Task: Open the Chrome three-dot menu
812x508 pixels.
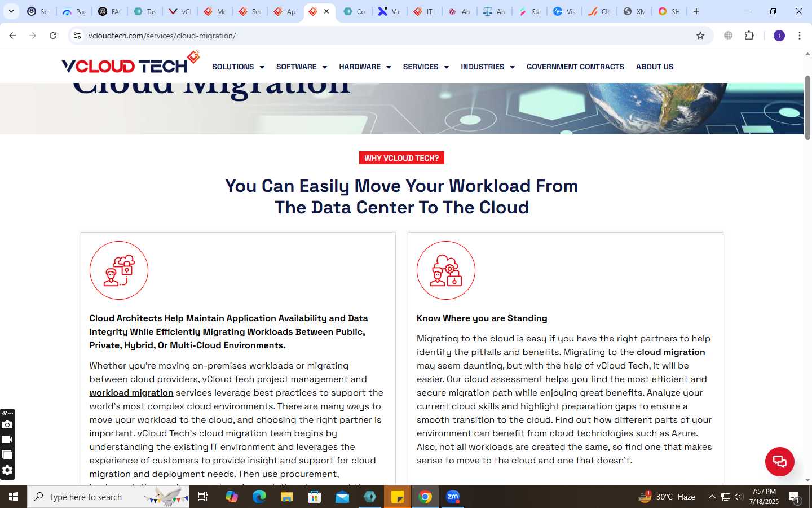Action: point(800,36)
